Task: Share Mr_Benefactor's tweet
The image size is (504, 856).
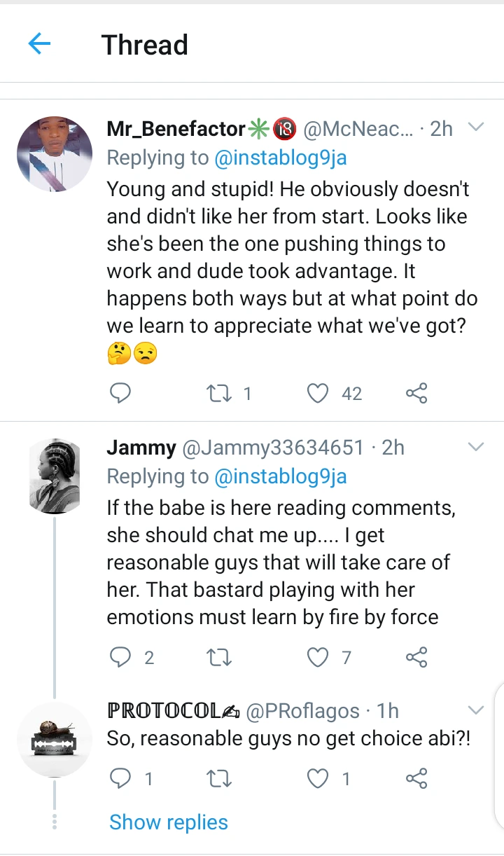Action: 416,394
